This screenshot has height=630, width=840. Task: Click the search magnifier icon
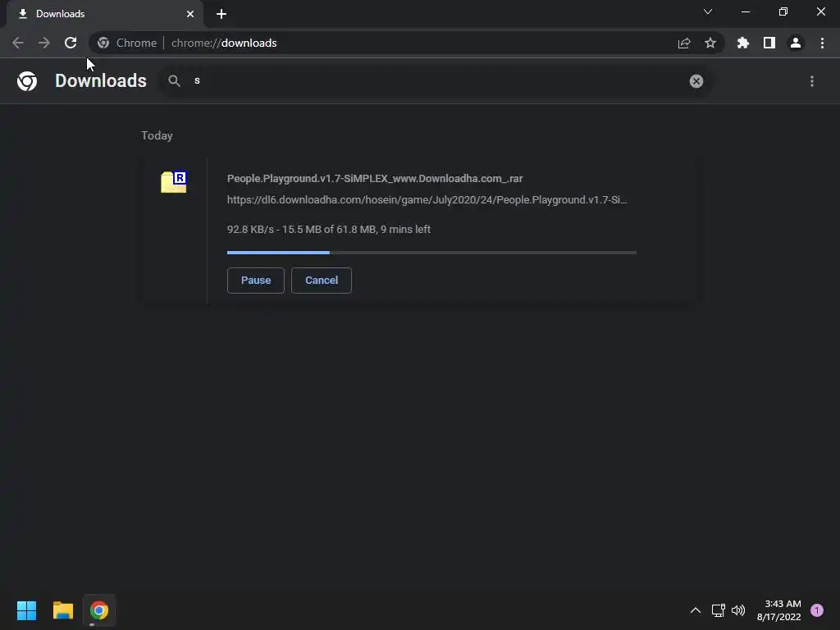174,81
